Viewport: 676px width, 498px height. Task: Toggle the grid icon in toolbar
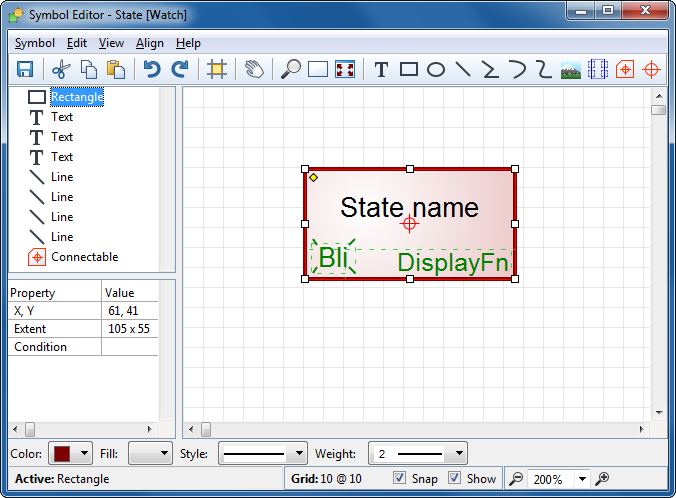pyautogui.click(x=216, y=69)
